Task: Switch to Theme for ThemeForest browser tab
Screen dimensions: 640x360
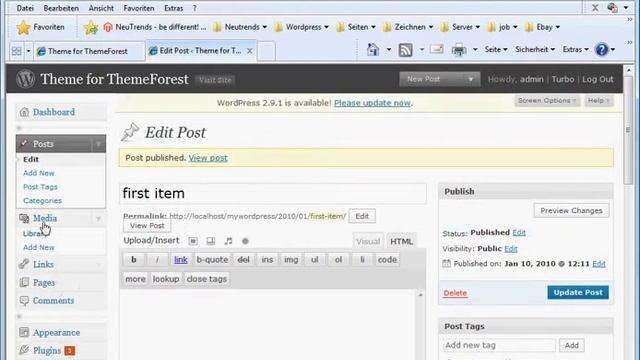Action: tap(89, 51)
